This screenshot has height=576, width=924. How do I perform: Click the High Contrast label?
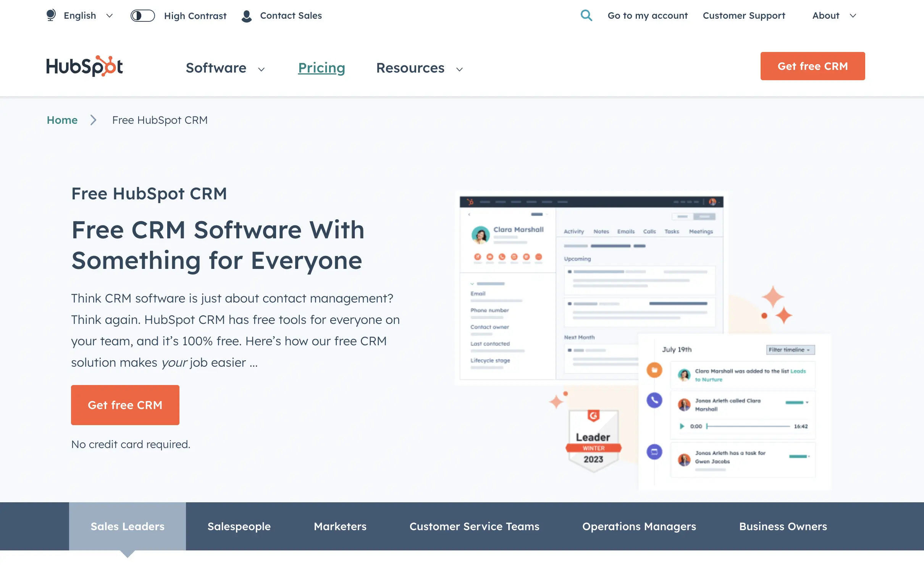[x=195, y=16]
